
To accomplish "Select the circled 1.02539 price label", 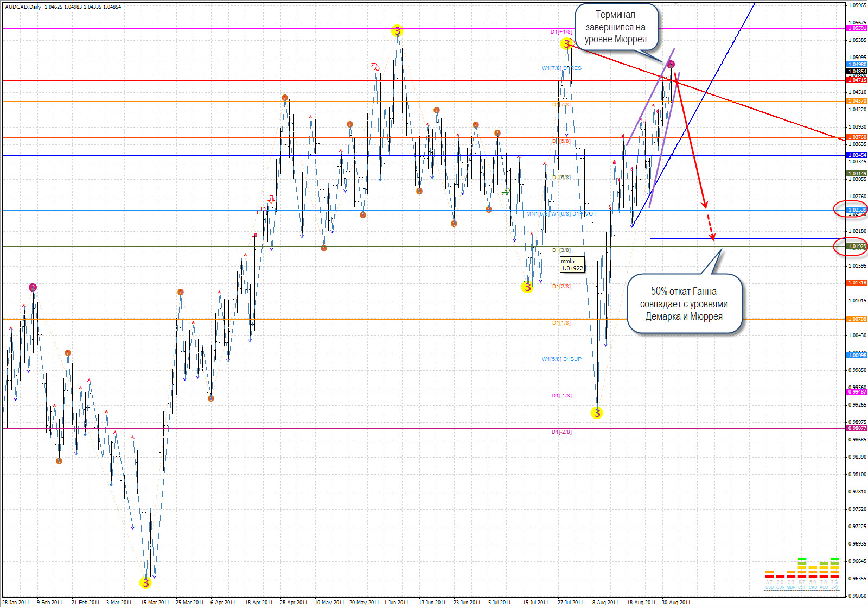I will pos(857,210).
